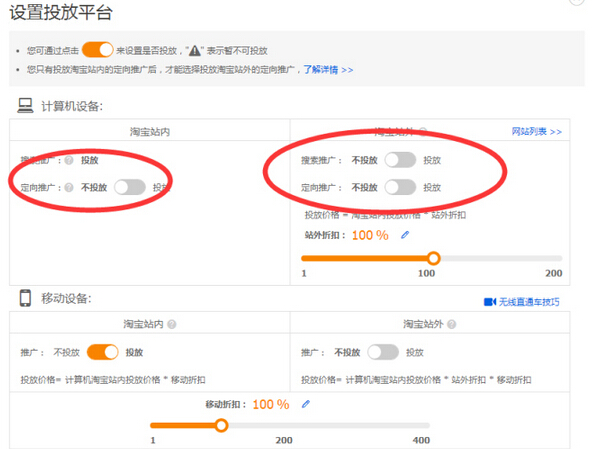Turn off 推广 switch under 移动设备 淘宝站内
600x449 pixels.
(103, 352)
